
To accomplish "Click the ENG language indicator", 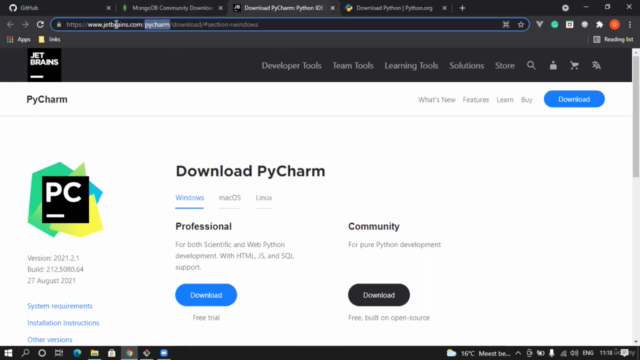I will point(588,353).
